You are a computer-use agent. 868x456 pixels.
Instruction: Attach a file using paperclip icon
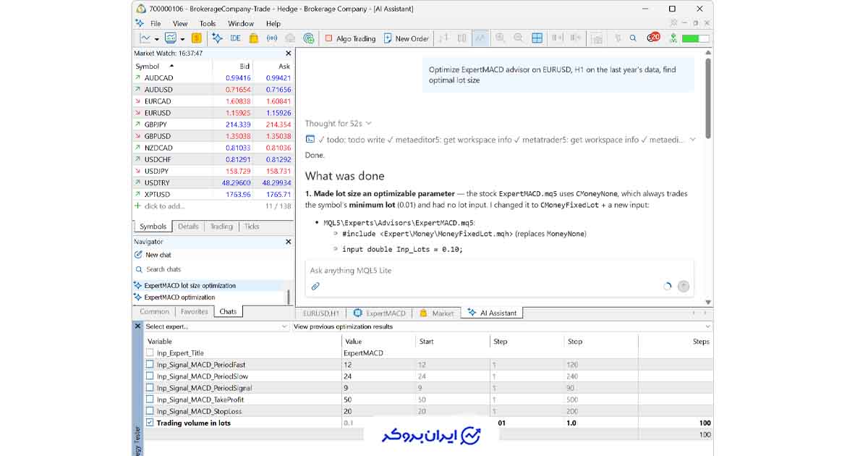[x=315, y=287]
